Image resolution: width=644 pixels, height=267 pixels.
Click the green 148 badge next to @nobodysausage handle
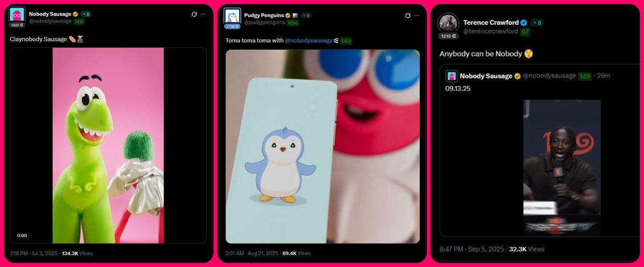(x=79, y=21)
